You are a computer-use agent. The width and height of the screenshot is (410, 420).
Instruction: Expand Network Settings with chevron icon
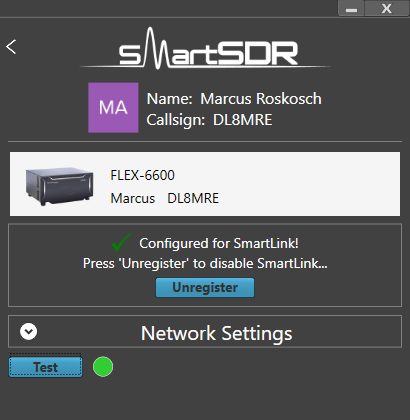(x=29, y=331)
